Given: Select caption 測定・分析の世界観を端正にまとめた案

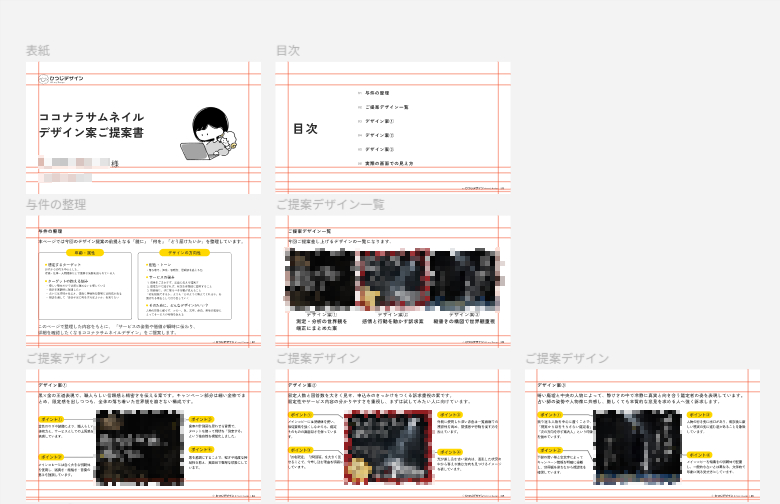Looking at the screenshot, I should (321, 325).
